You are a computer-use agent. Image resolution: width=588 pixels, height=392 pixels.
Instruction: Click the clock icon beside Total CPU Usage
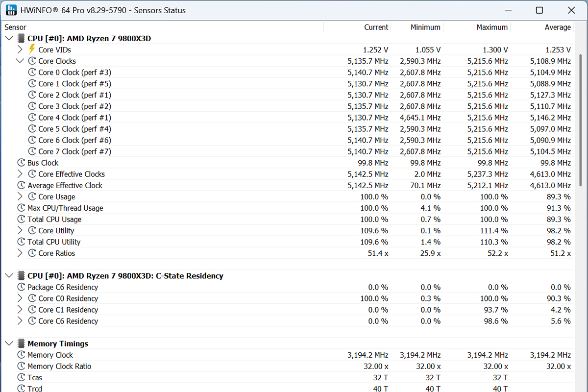21,219
